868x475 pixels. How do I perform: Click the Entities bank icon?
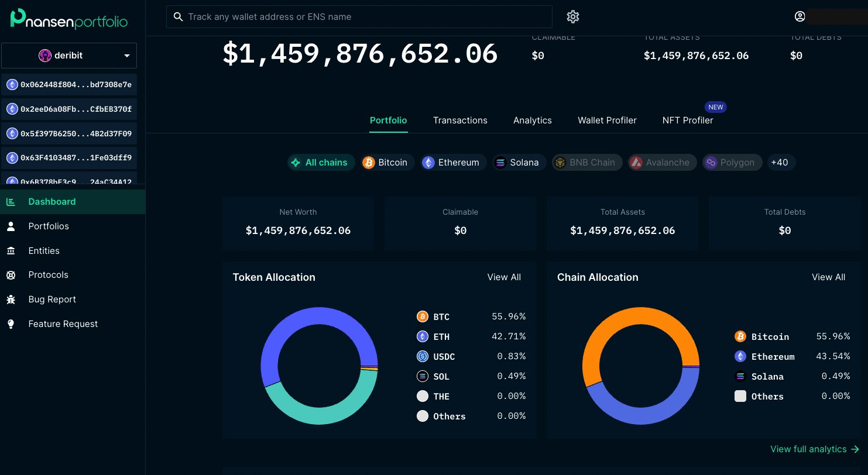point(11,251)
